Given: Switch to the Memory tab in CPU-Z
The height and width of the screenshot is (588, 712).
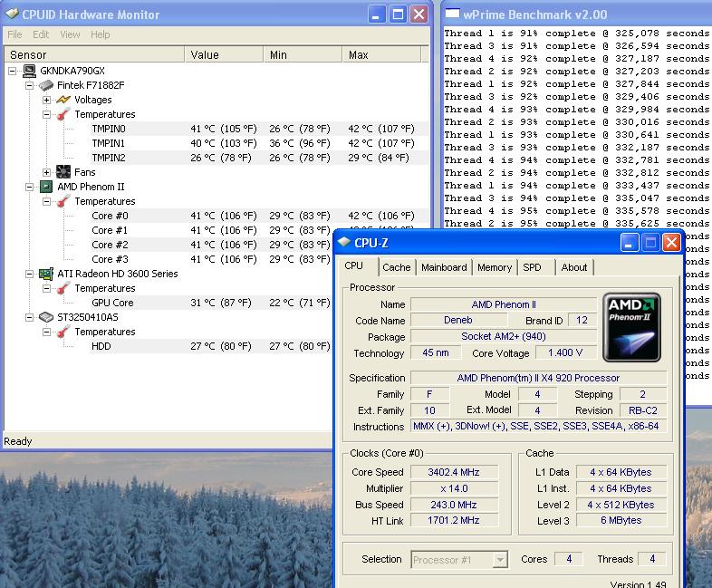Looking at the screenshot, I should click(x=495, y=267).
